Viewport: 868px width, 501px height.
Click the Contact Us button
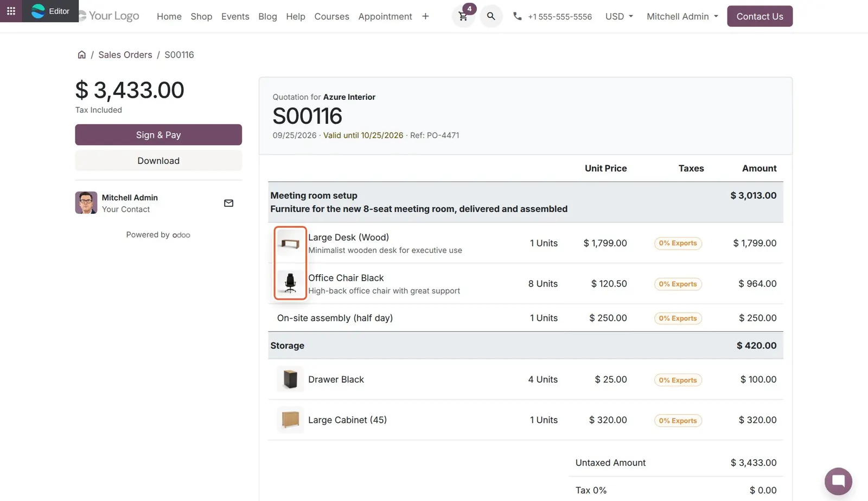tap(759, 16)
